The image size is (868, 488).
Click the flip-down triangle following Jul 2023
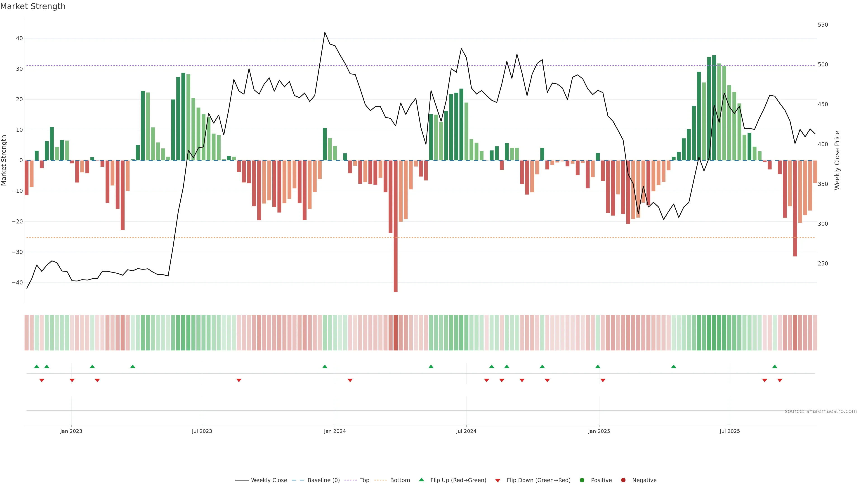(x=239, y=380)
